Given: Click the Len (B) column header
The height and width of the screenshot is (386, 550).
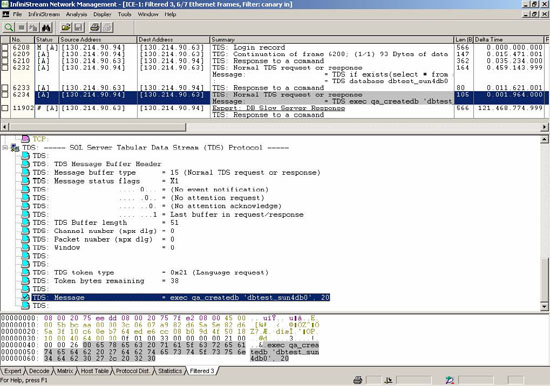Looking at the screenshot, I should click(x=464, y=40).
